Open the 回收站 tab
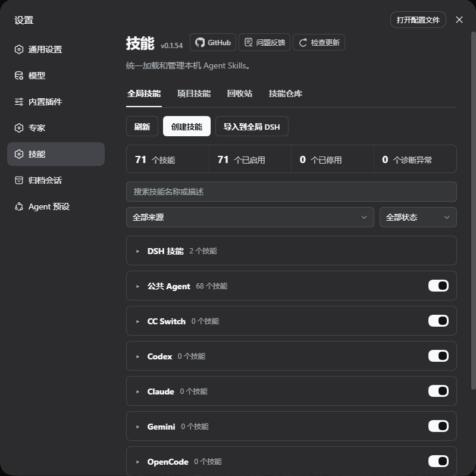Viewport: 476px width, 476px height. point(240,93)
